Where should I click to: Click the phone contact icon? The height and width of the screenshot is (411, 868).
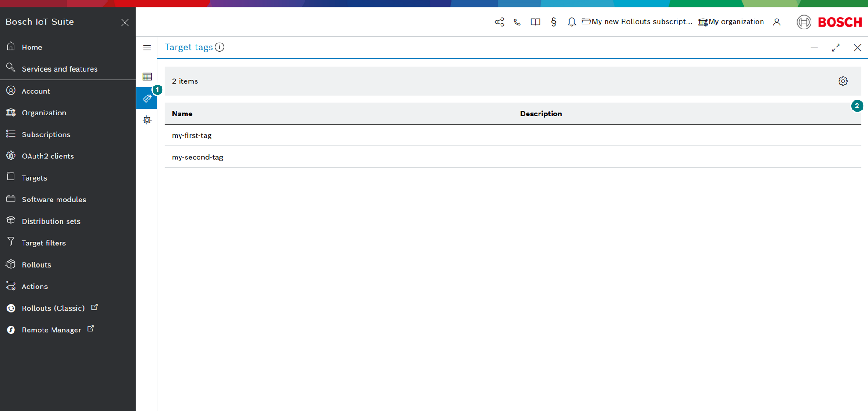517,22
